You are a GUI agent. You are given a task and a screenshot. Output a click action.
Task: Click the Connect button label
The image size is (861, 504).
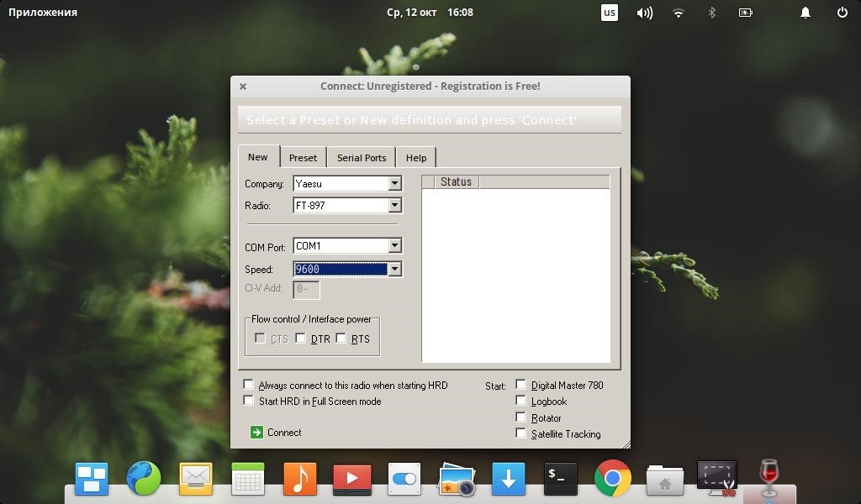(x=284, y=432)
